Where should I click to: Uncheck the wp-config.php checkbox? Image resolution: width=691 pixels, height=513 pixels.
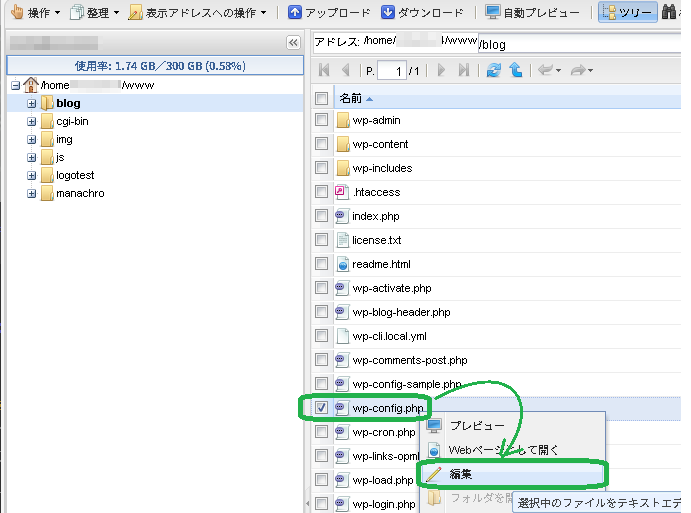(x=321, y=408)
